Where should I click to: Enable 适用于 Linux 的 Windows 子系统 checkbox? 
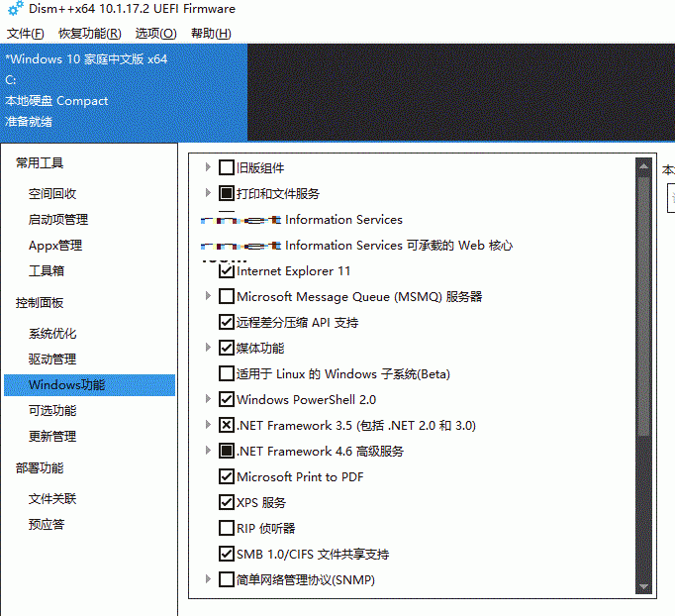tap(227, 374)
